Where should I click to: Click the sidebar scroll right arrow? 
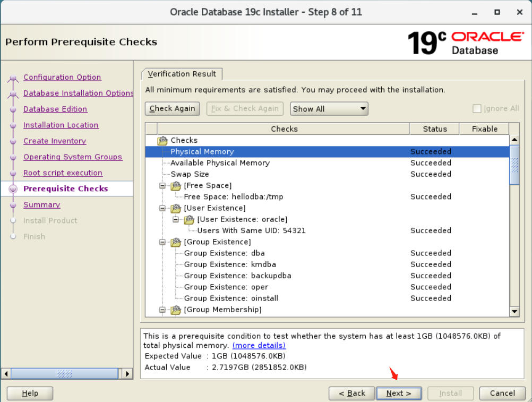[127, 374]
